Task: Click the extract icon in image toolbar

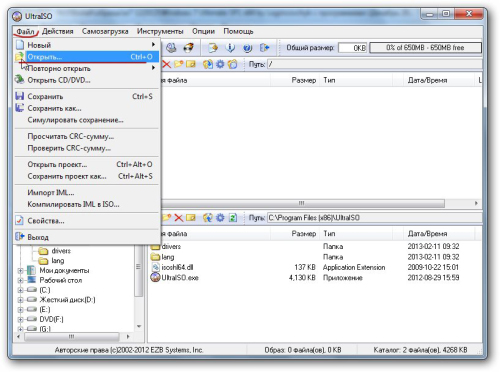Action: (208, 64)
